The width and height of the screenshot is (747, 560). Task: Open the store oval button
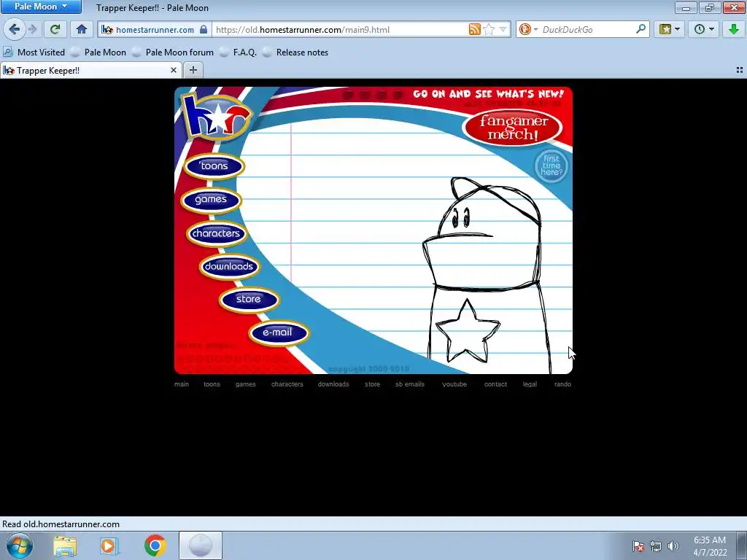pos(249,300)
